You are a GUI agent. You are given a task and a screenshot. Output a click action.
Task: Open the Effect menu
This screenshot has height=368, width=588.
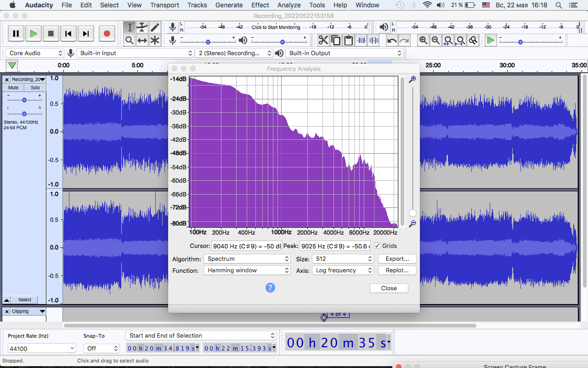coord(260,5)
